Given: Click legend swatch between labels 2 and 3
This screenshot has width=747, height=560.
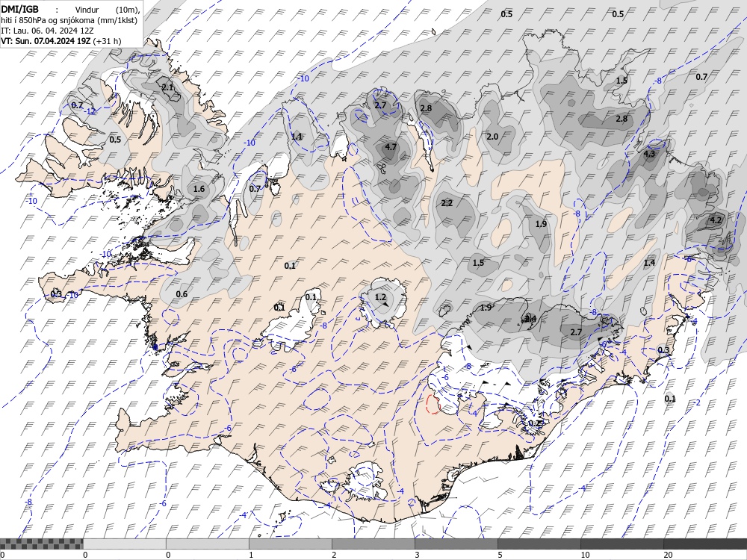Looking at the screenshot, I should point(373,544).
